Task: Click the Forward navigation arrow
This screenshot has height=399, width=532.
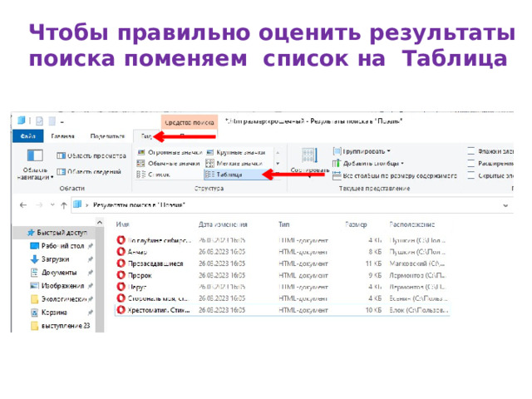Action: click(39, 205)
